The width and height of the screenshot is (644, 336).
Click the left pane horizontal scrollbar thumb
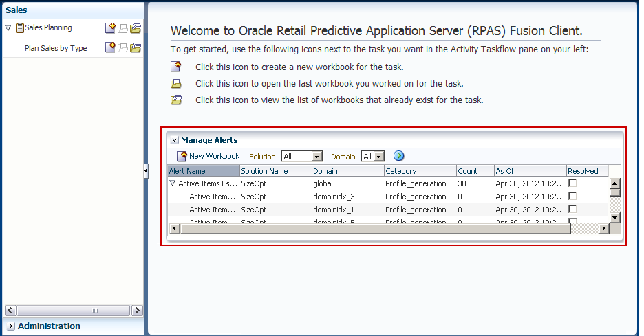coord(74,311)
